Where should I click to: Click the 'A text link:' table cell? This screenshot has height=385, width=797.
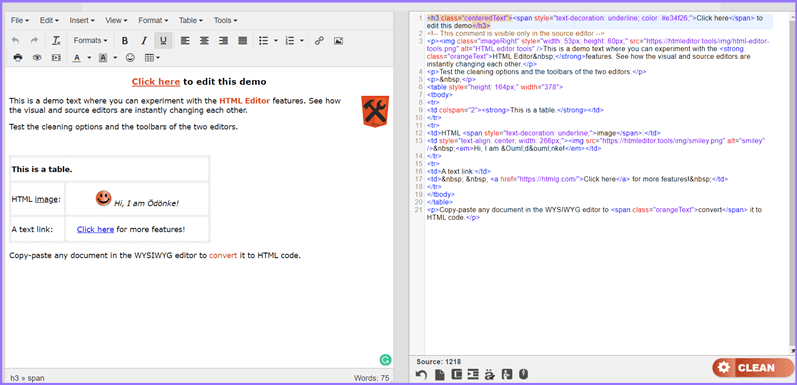pos(37,229)
